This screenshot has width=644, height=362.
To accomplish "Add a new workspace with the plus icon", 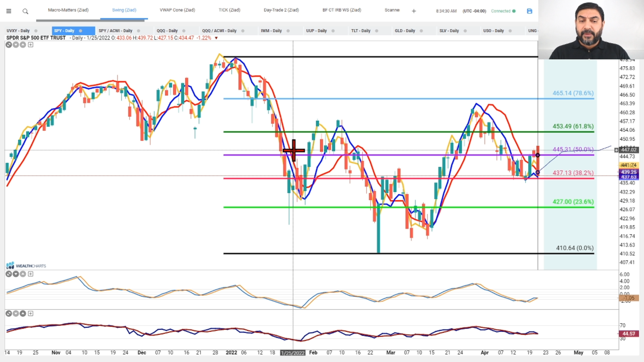I will pyautogui.click(x=414, y=11).
